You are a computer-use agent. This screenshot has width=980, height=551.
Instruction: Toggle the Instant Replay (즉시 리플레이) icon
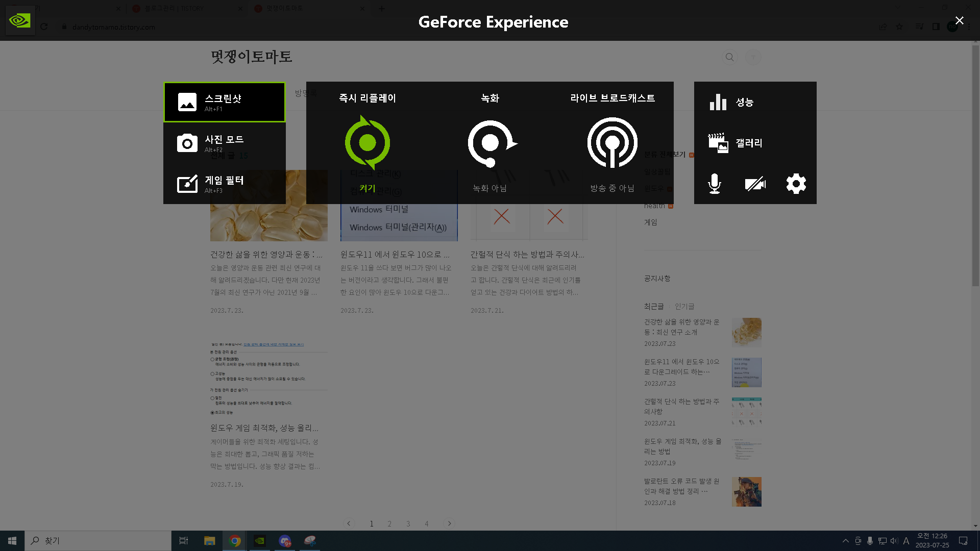tap(367, 142)
